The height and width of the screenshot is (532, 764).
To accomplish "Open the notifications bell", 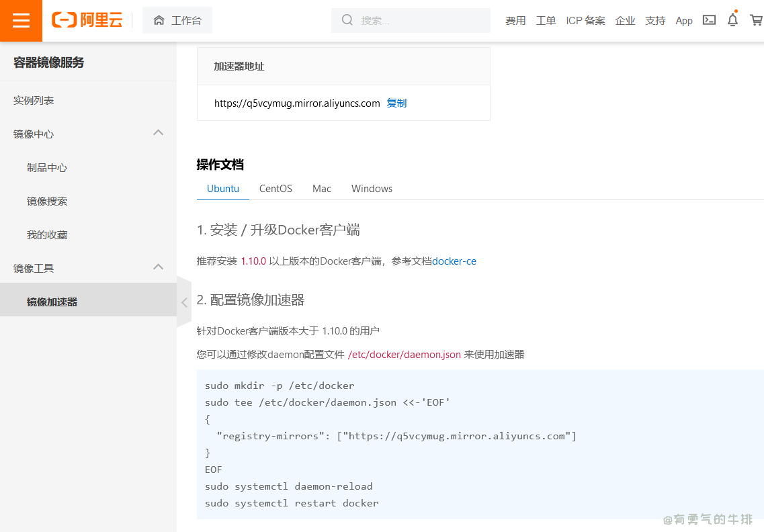I will [x=732, y=20].
